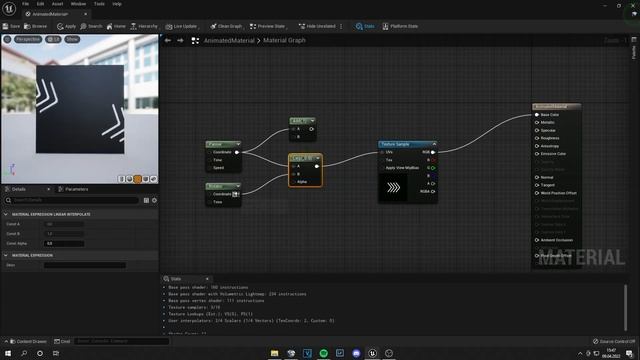Screen dimensions: 640x360
Task: Open the Perspective view mode dropdown
Action: coord(28,39)
